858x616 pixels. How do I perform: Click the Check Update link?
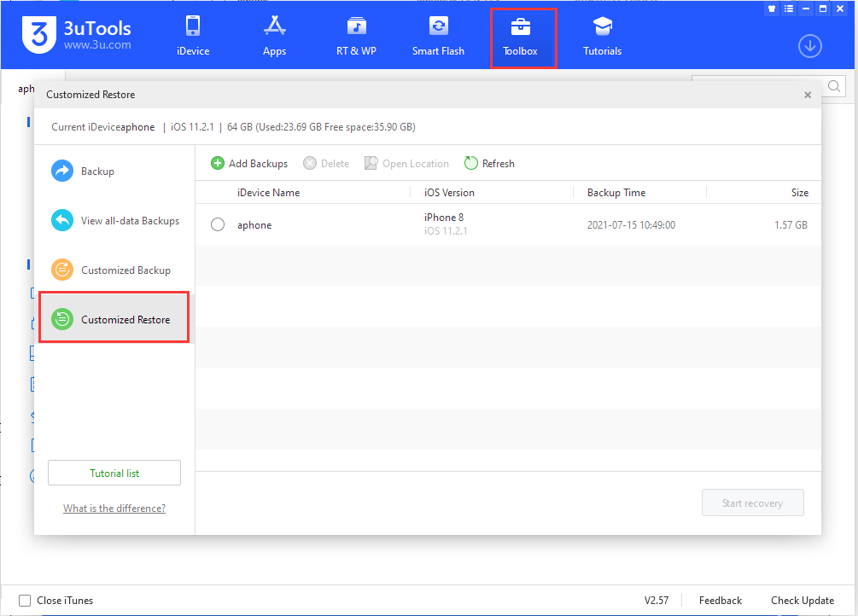coord(803,601)
